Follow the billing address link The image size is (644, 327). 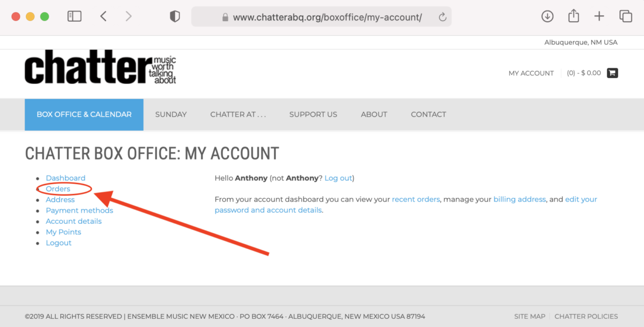tap(519, 199)
